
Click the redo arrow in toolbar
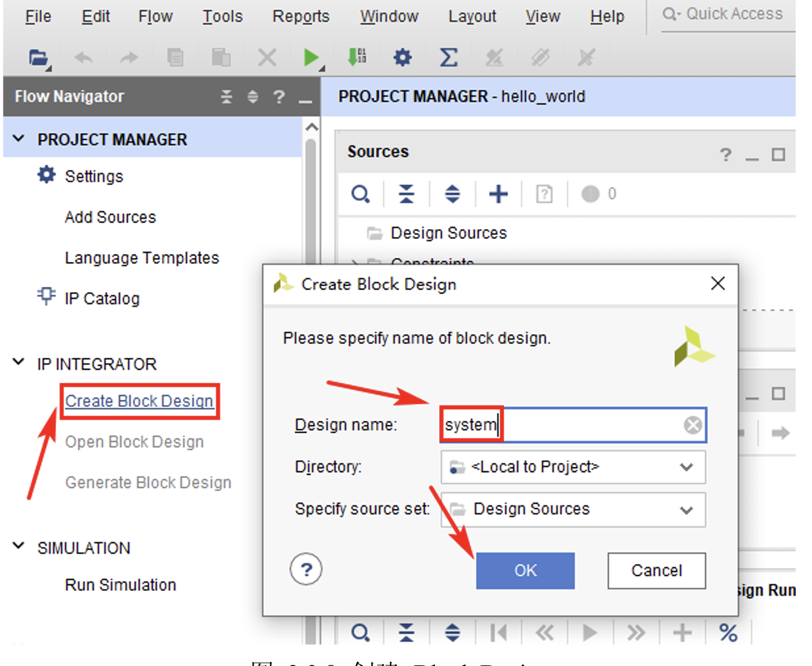tap(129, 58)
